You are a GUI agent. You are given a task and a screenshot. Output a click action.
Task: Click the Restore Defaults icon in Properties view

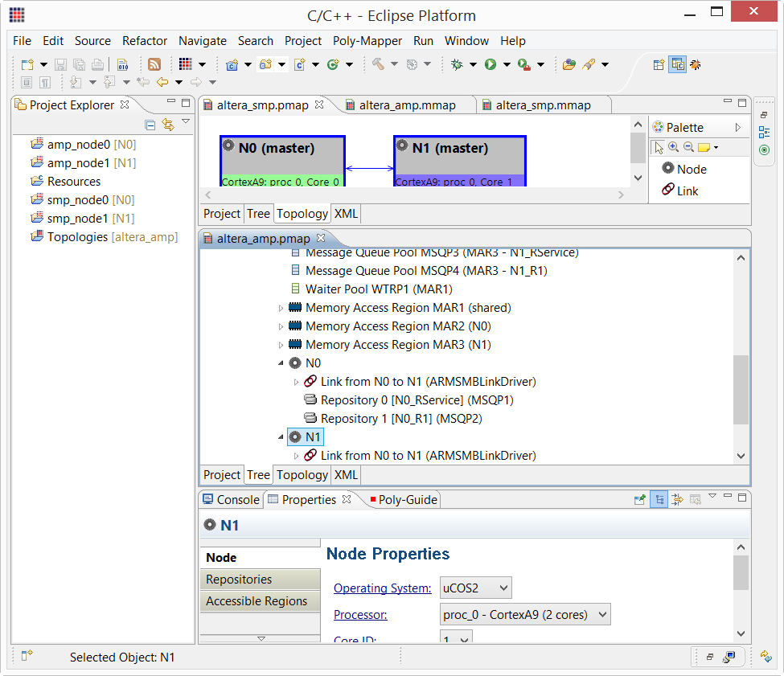click(x=696, y=500)
